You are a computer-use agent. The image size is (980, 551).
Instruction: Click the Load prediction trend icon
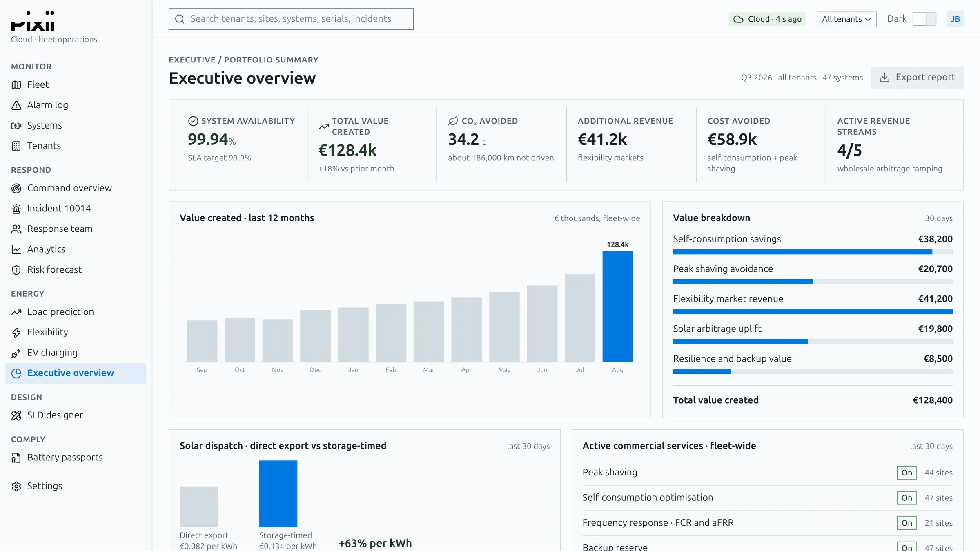16,312
